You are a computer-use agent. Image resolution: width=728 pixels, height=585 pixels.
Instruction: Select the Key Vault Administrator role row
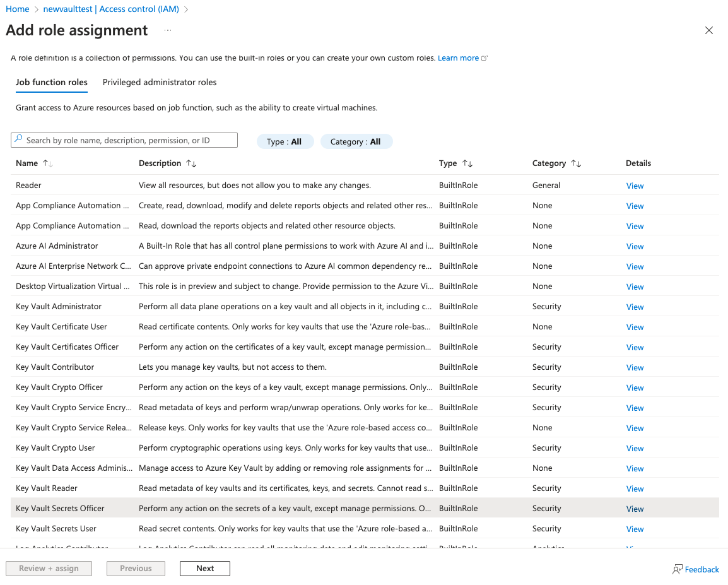pos(59,307)
